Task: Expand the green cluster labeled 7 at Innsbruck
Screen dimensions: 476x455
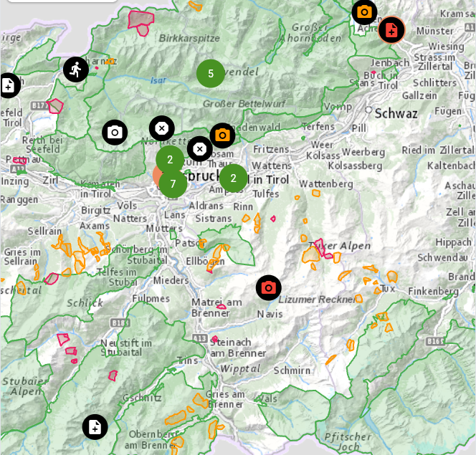Action: pyautogui.click(x=173, y=183)
